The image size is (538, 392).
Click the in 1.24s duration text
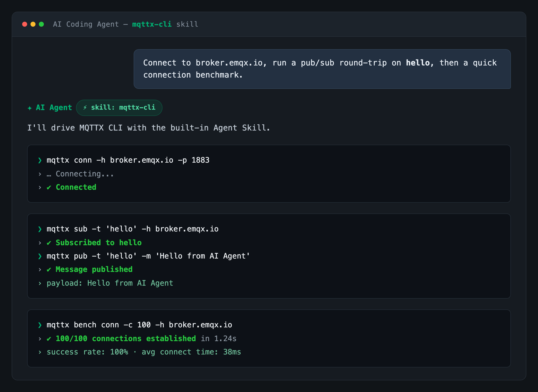point(219,339)
